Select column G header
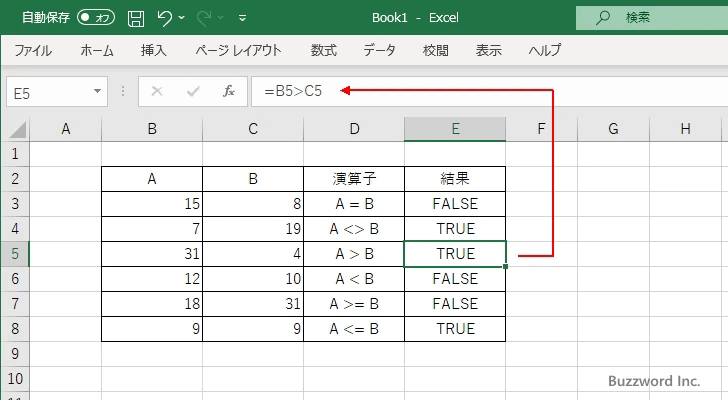The height and width of the screenshot is (400, 728). tap(613, 129)
